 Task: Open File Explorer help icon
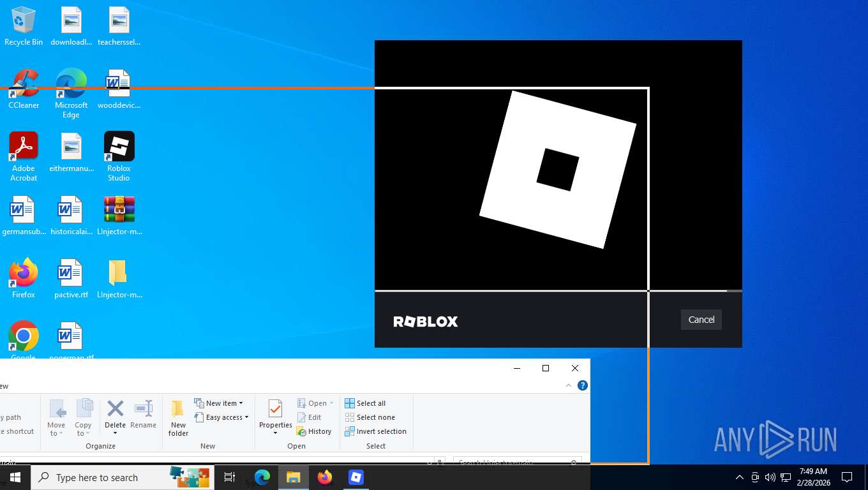582,385
